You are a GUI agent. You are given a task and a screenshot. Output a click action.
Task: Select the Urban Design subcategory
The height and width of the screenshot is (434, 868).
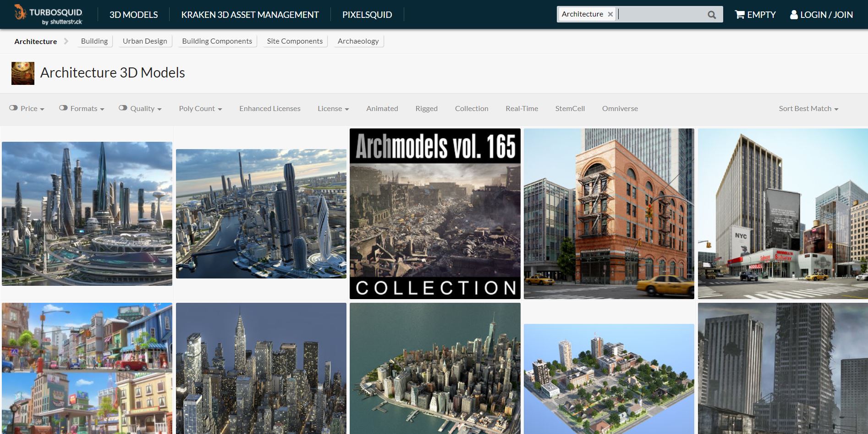click(x=145, y=41)
